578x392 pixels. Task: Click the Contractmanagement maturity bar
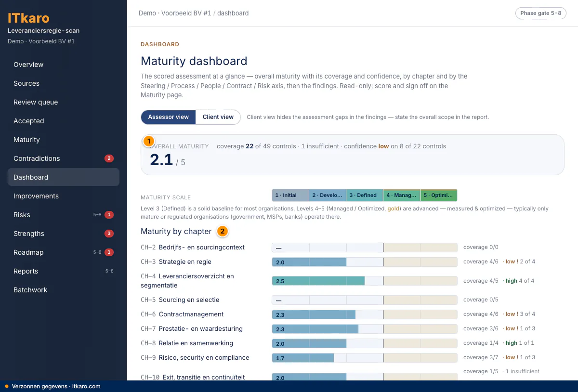[x=365, y=314]
